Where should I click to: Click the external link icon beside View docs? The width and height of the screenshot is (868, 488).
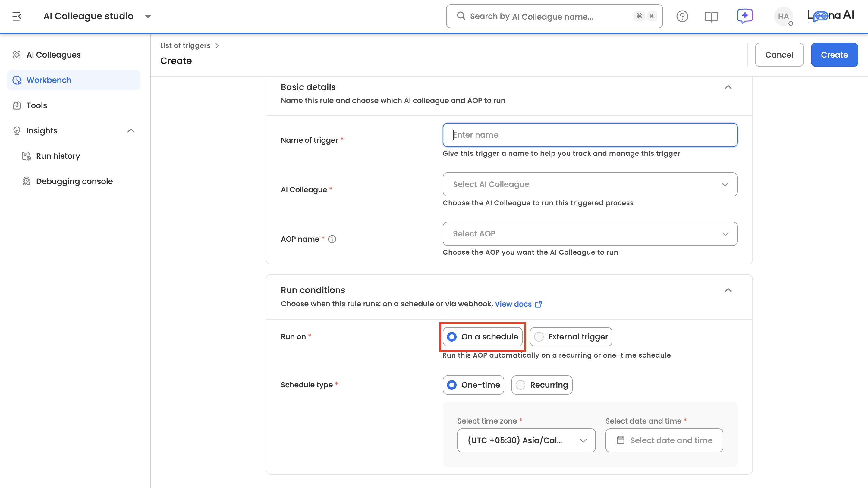coord(539,304)
